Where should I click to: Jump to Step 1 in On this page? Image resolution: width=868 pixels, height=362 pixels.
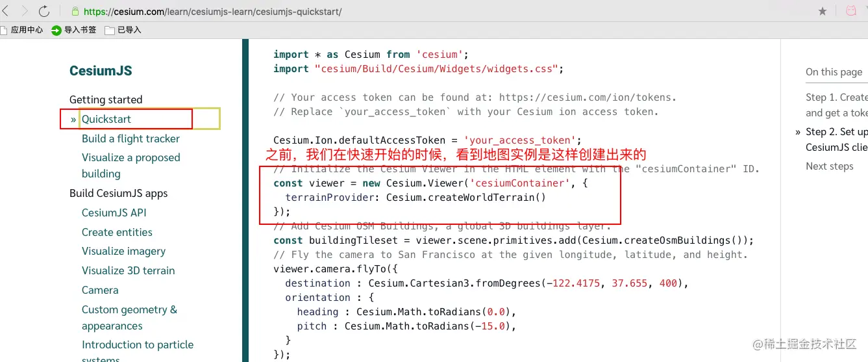(x=837, y=105)
